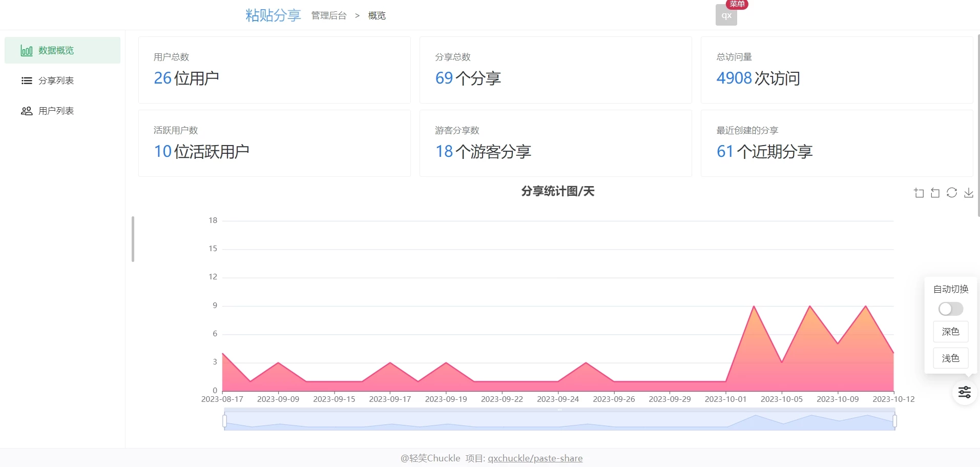Click the 分享统计图/天 chart title
Viewport: 980px width, 467px height.
pos(558,191)
